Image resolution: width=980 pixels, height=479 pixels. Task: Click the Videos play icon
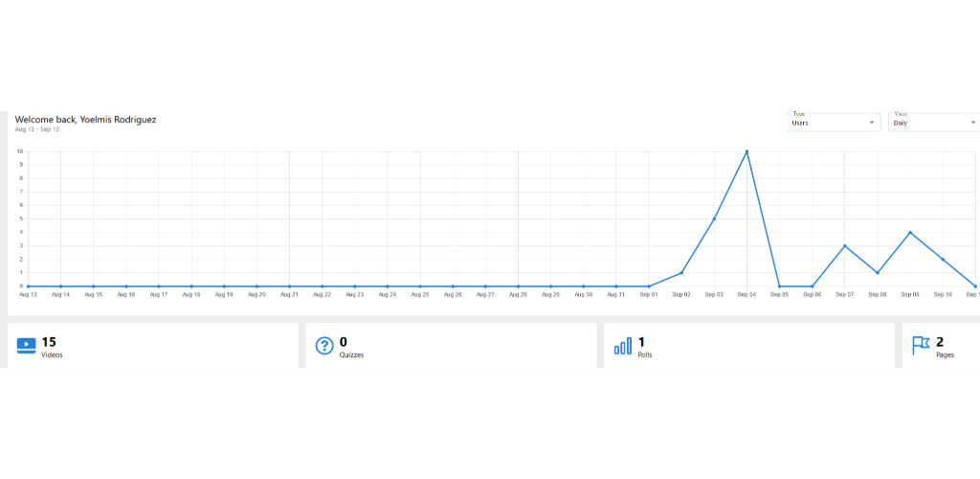pyautogui.click(x=26, y=346)
